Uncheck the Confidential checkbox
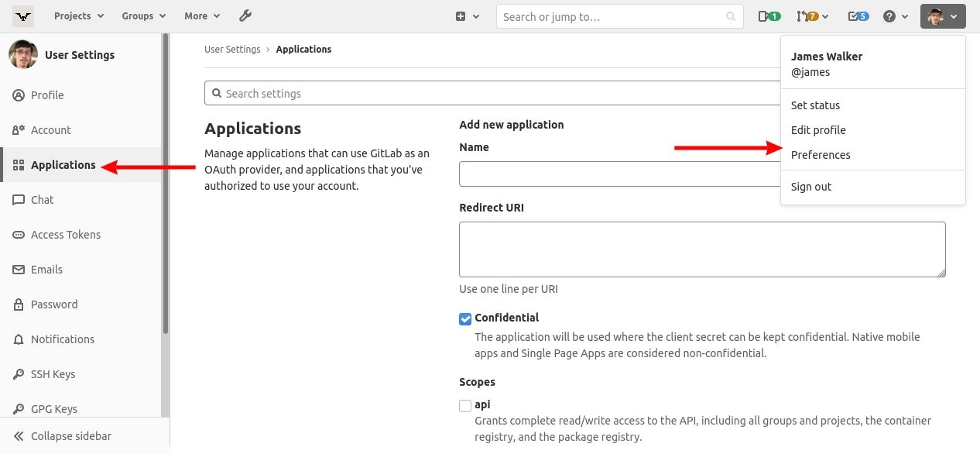The image size is (980, 454). [465, 318]
